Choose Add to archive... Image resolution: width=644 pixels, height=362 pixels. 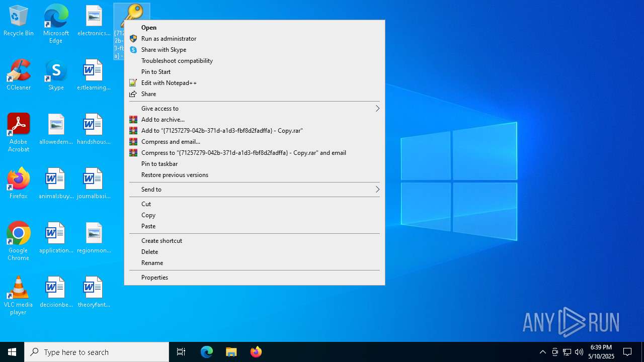[255, 120]
